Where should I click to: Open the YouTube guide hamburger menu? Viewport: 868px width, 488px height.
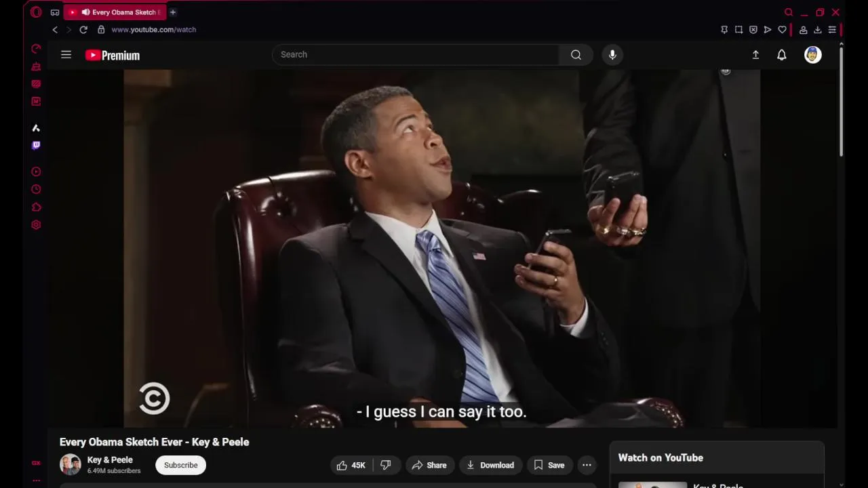(x=66, y=55)
